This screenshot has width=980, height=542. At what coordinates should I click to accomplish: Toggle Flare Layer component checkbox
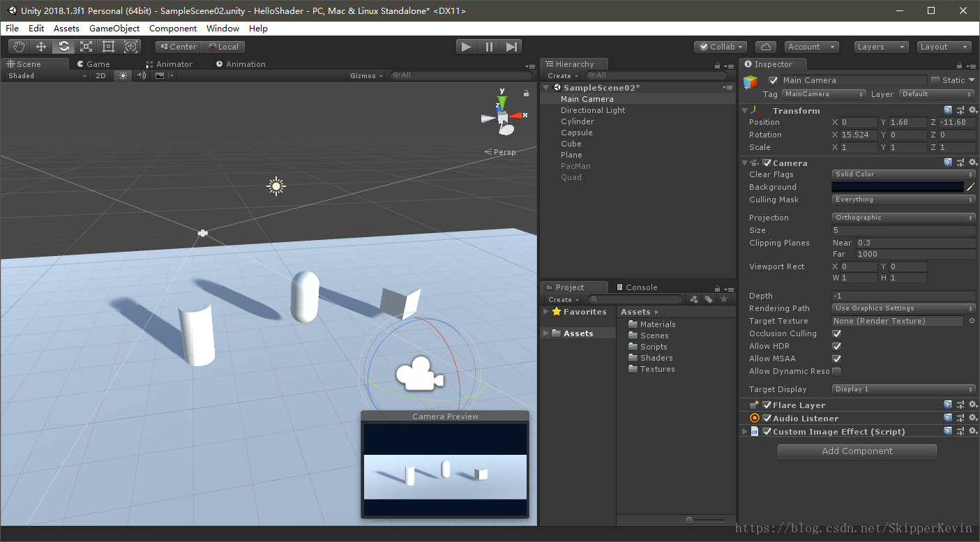[767, 405]
